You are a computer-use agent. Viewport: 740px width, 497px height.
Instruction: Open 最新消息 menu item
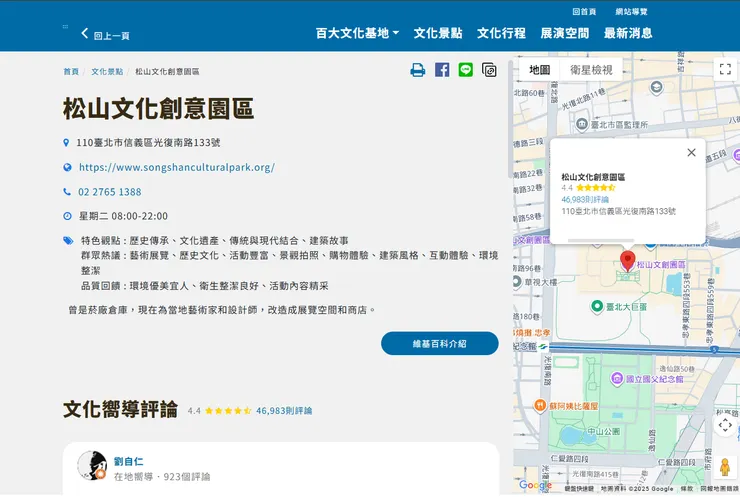(628, 33)
